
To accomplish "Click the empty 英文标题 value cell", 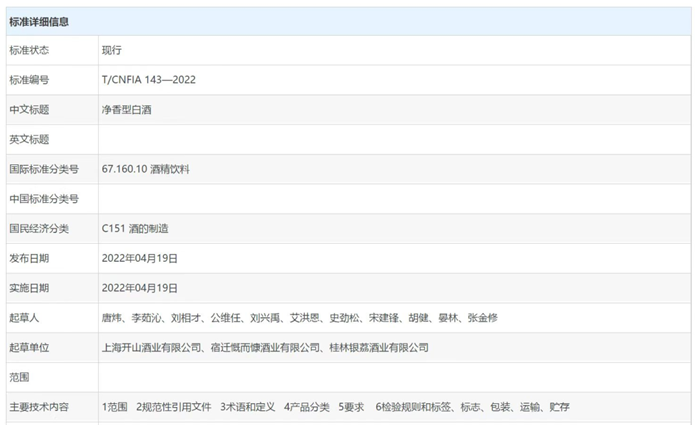I will (x=390, y=139).
